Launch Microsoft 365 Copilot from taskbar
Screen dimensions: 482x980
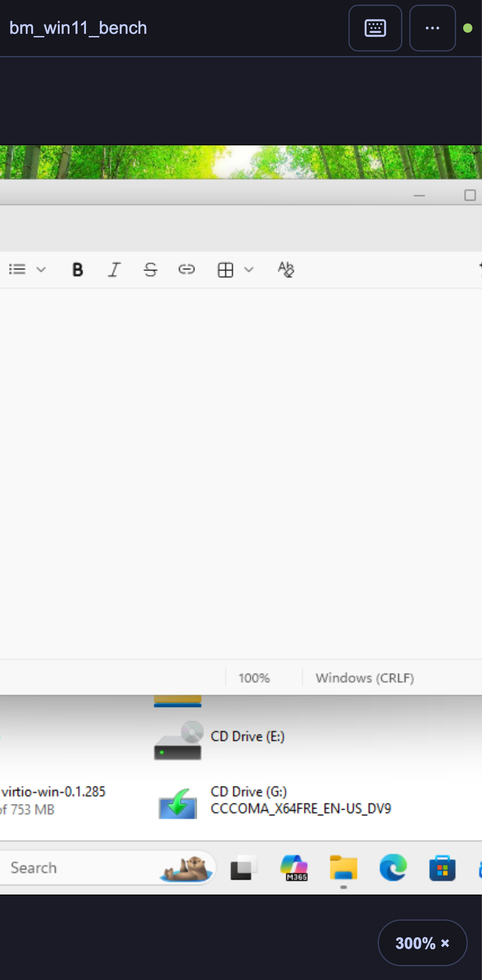(294, 868)
